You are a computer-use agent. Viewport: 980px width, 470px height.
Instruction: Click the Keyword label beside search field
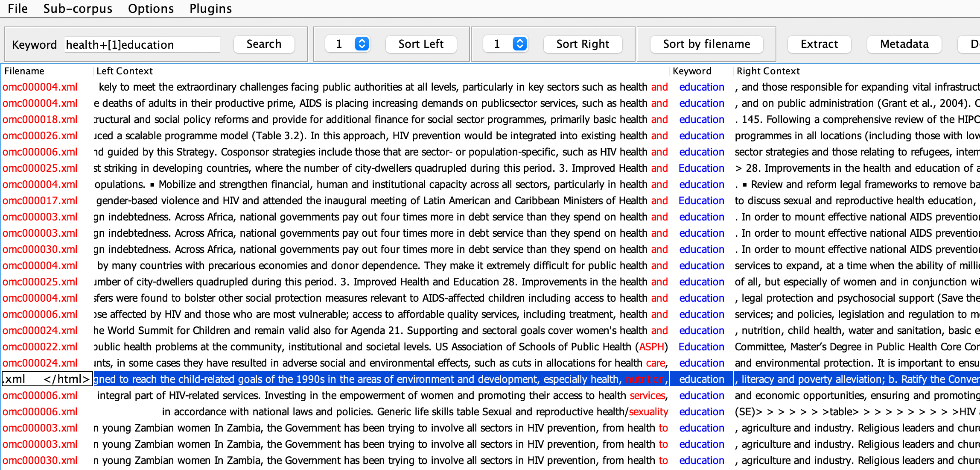click(x=34, y=44)
